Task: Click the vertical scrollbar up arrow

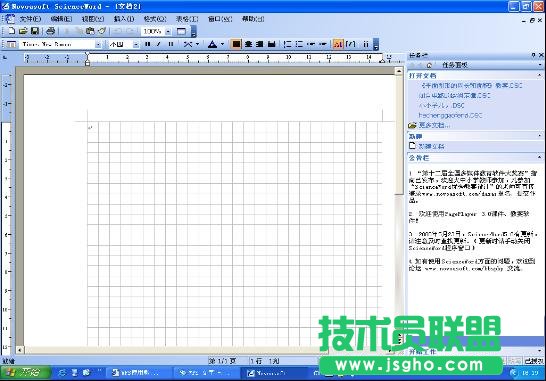Action: [399, 71]
